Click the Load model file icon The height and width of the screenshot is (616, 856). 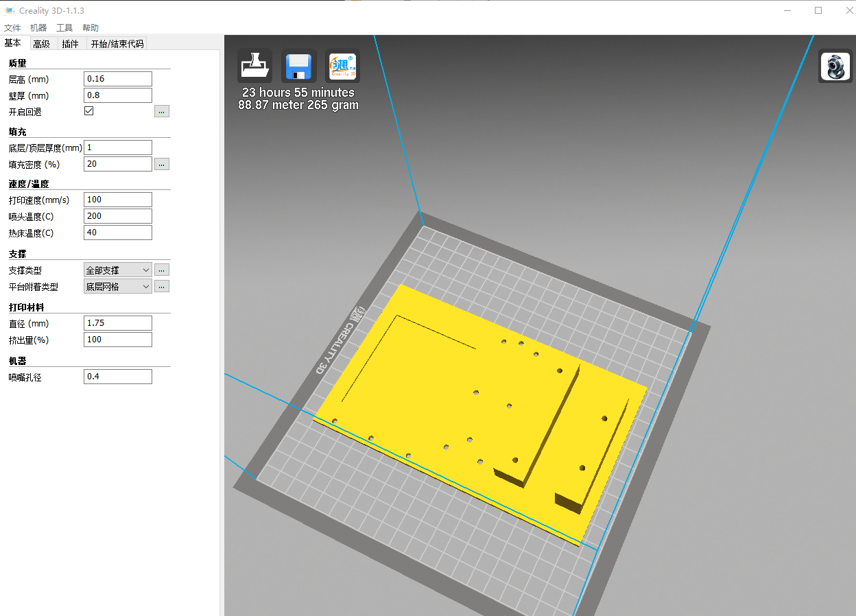click(254, 66)
